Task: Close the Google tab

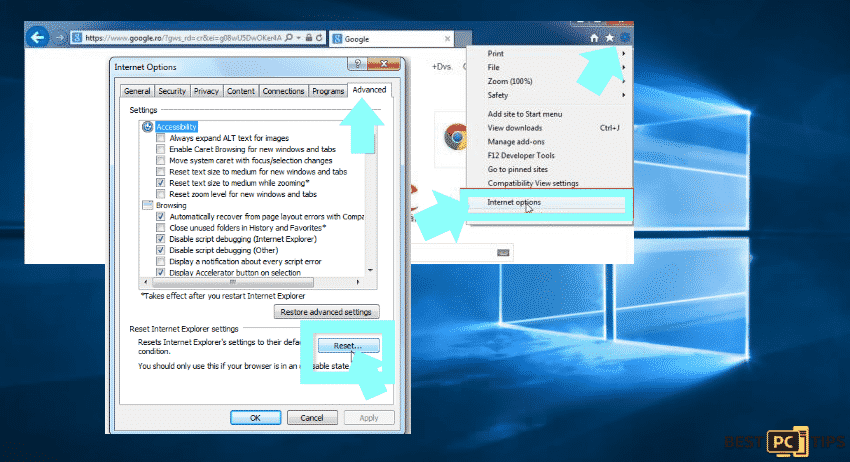Action: tap(447, 38)
